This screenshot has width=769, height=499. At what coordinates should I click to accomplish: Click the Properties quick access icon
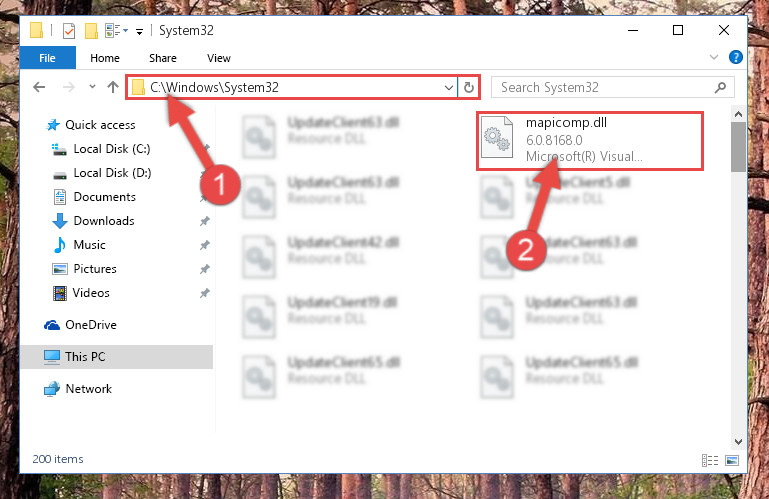tap(69, 31)
